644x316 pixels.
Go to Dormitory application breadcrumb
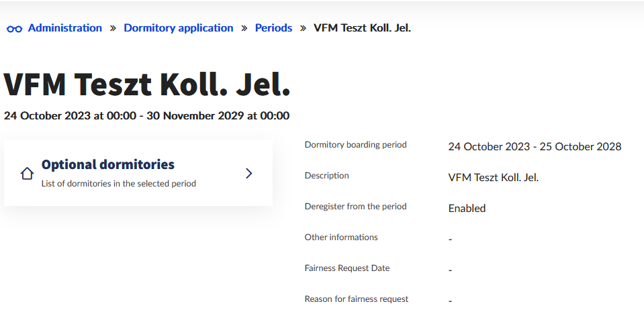coord(179,28)
